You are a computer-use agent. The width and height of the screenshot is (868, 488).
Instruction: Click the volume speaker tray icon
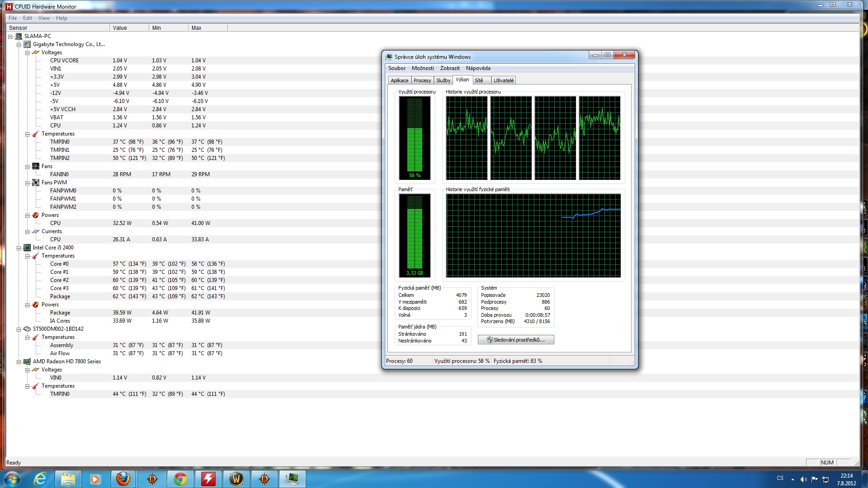pos(803,479)
